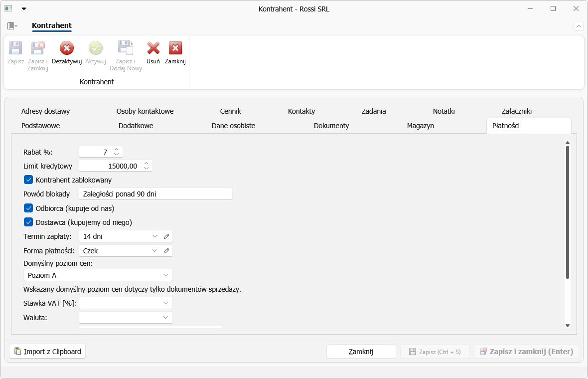Increase Rabat % with up arrow
Viewport: 588px width, 379px height.
pyautogui.click(x=116, y=149)
